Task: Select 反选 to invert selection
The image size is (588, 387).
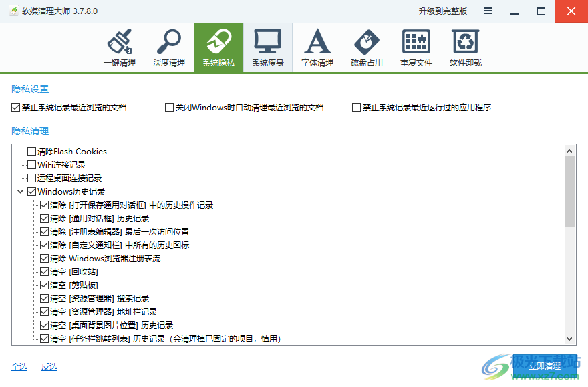Action: (x=48, y=367)
